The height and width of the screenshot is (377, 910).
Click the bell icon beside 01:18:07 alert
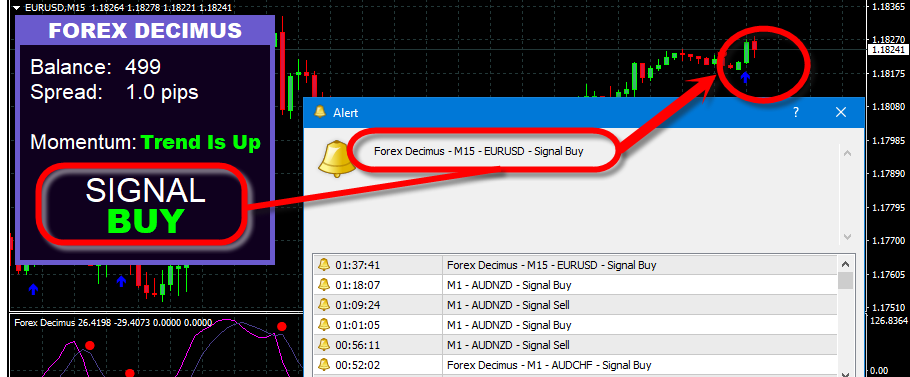(323, 285)
